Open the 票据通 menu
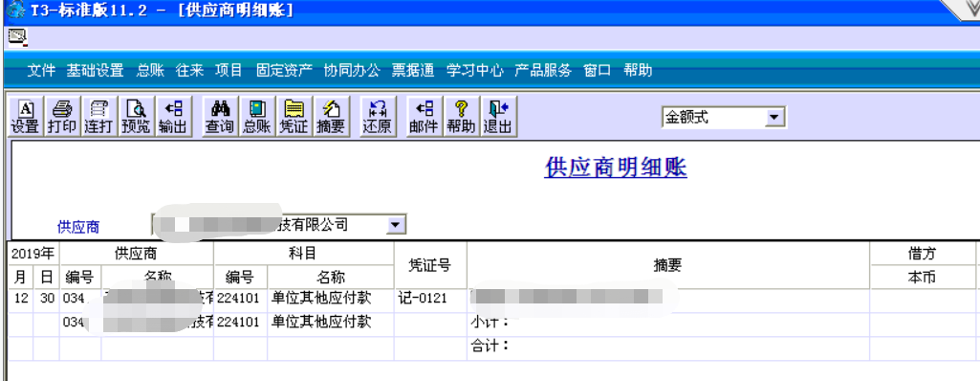The height and width of the screenshot is (381, 980). pos(412,71)
